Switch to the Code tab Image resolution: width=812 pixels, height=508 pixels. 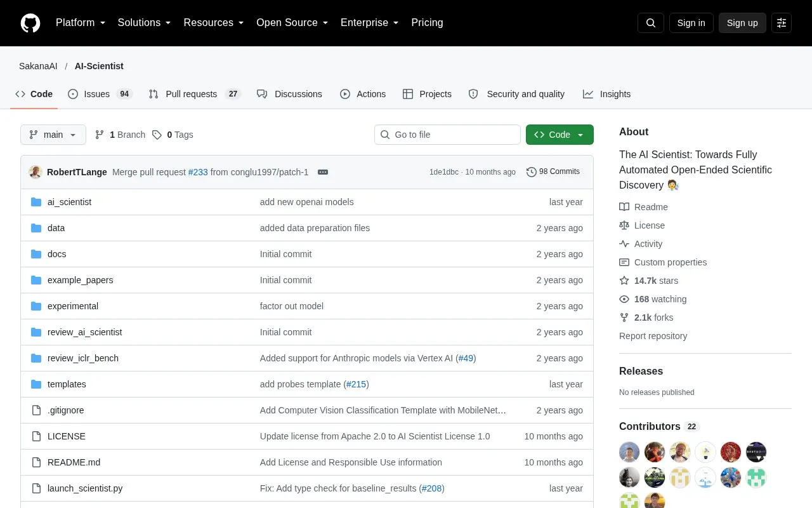34,94
